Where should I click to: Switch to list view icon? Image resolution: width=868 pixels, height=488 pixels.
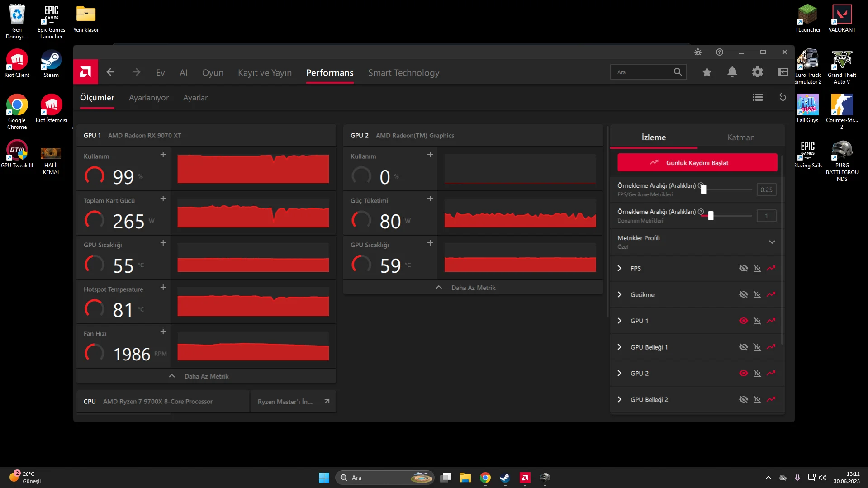tap(757, 97)
